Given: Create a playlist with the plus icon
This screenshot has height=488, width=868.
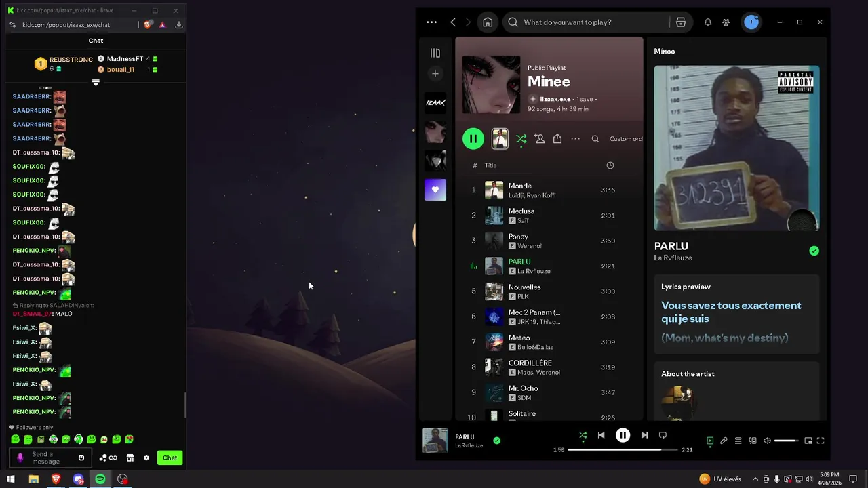Looking at the screenshot, I should [x=435, y=74].
